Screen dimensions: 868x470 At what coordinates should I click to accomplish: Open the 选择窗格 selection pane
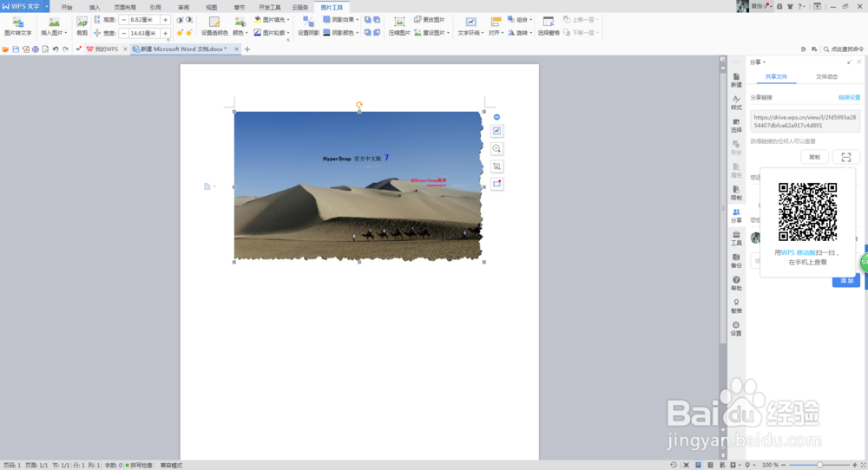click(549, 26)
